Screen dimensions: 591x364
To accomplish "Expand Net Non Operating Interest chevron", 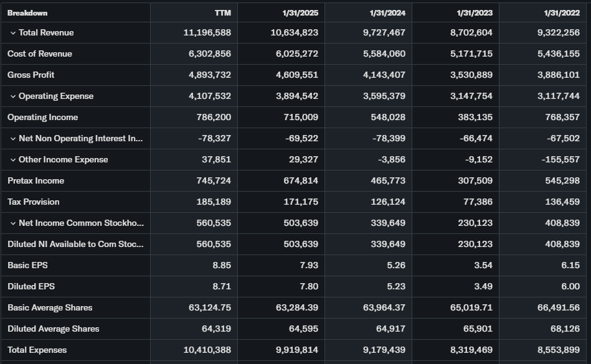I will point(13,139).
